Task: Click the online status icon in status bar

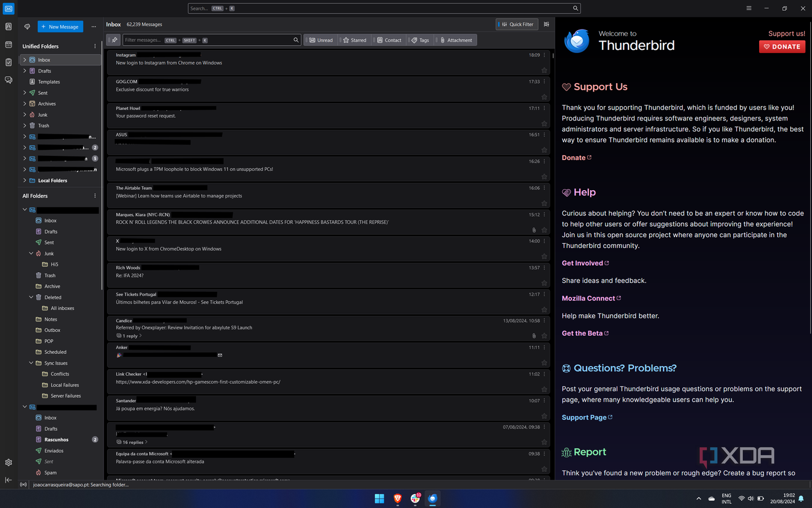Action: point(23,485)
